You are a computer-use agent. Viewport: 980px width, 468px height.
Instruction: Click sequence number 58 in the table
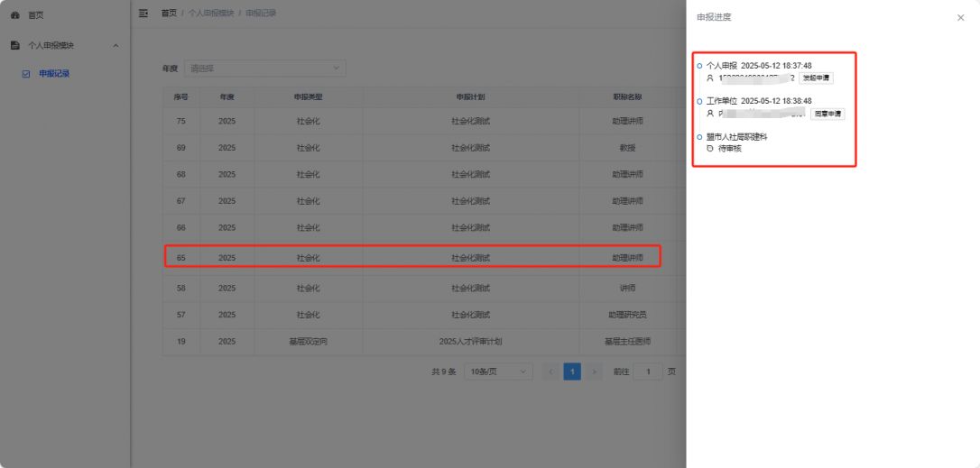tap(181, 288)
